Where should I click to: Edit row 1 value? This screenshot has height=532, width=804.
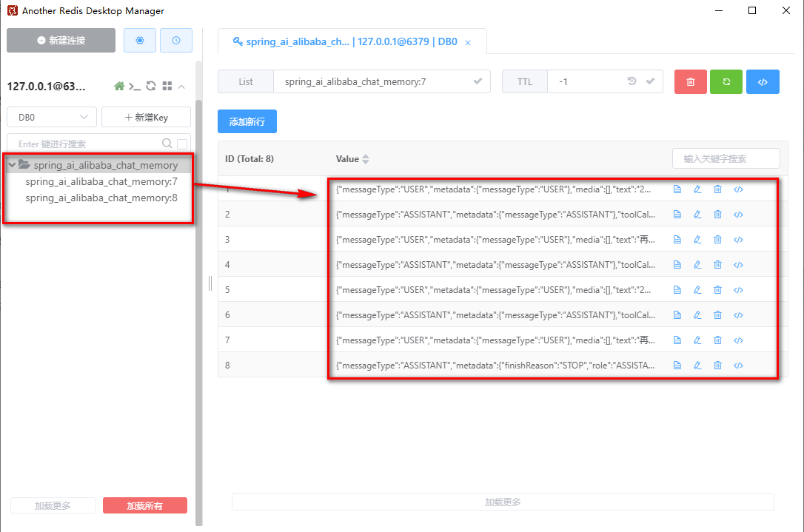pyautogui.click(x=697, y=189)
